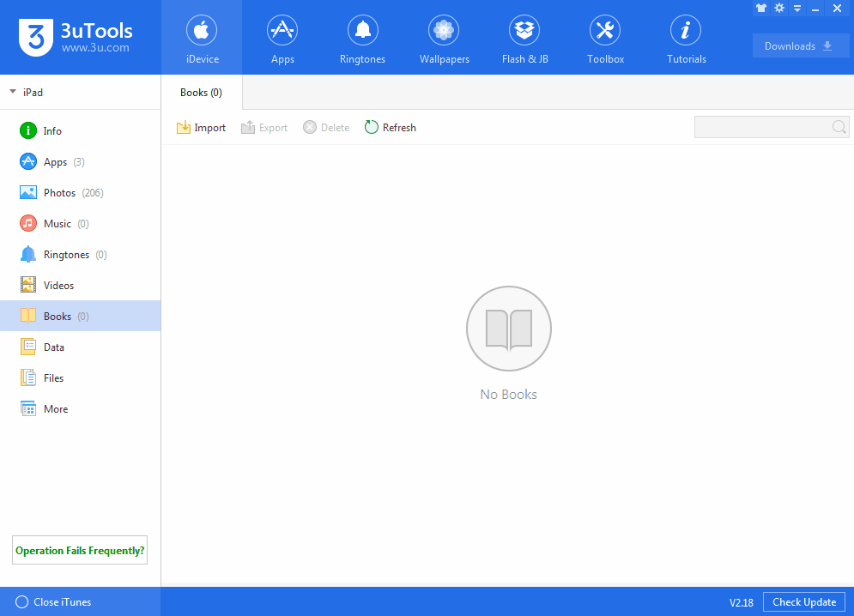The height and width of the screenshot is (616, 854).
Task: Select Photos (206) in the sidebar
Action: tap(80, 193)
